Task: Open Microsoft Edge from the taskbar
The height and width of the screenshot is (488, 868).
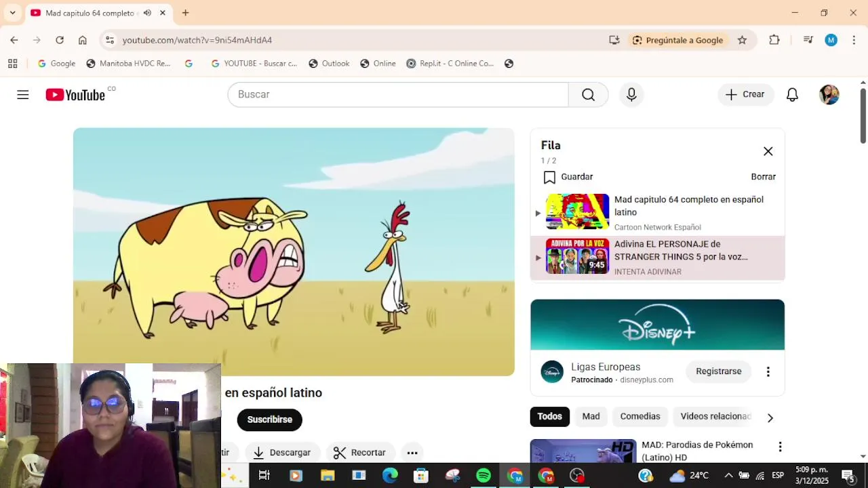Action: pyautogui.click(x=390, y=476)
